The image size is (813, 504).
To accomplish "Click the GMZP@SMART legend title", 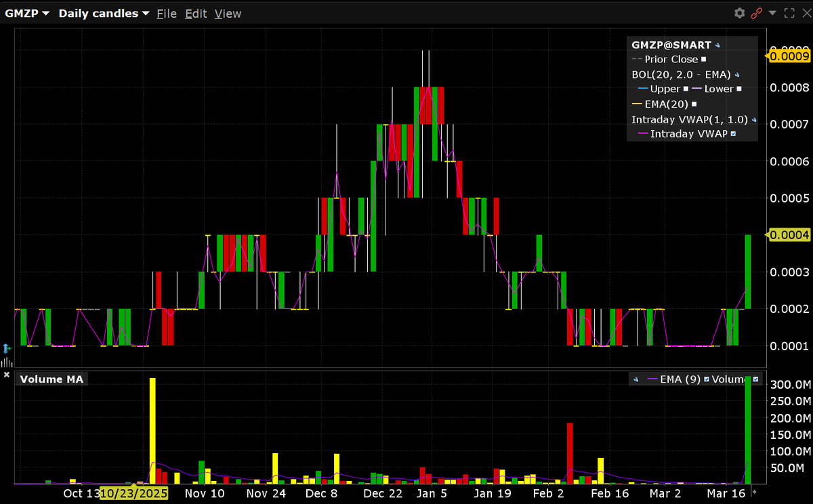I will tap(671, 45).
